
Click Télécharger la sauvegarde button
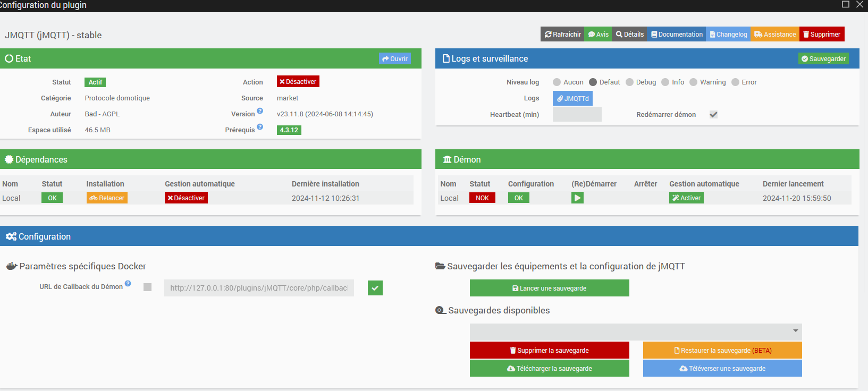[x=550, y=368]
